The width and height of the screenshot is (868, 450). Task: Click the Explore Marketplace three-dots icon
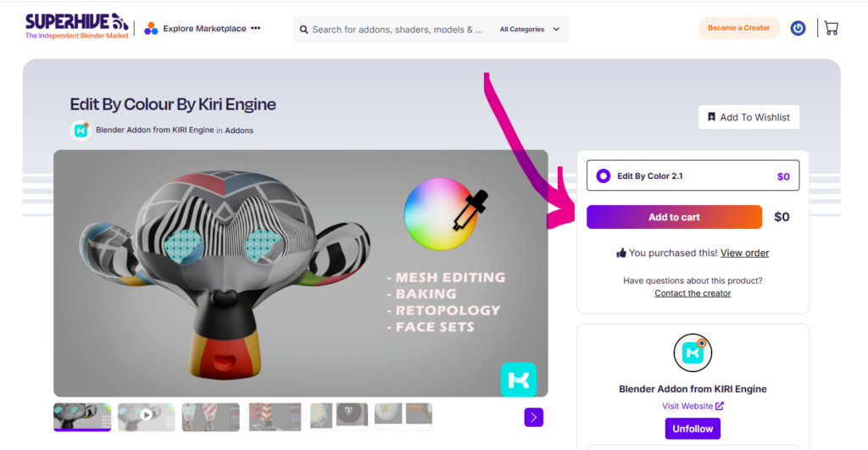pyautogui.click(x=256, y=28)
